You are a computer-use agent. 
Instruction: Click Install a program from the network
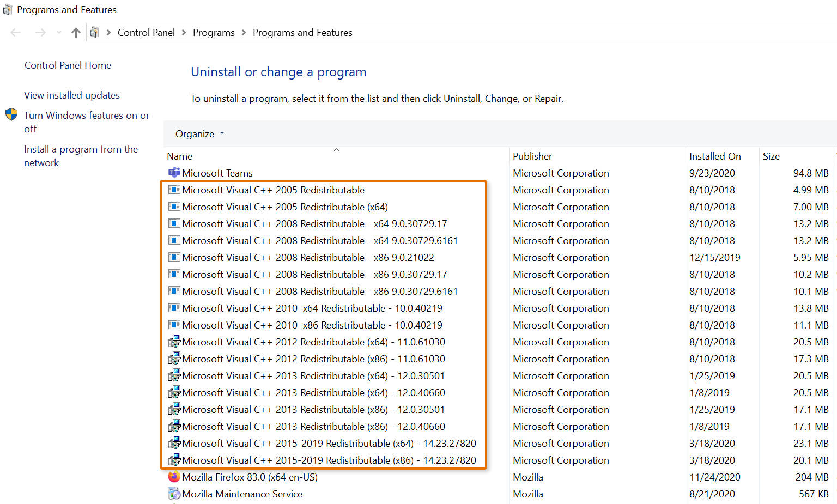coord(81,155)
